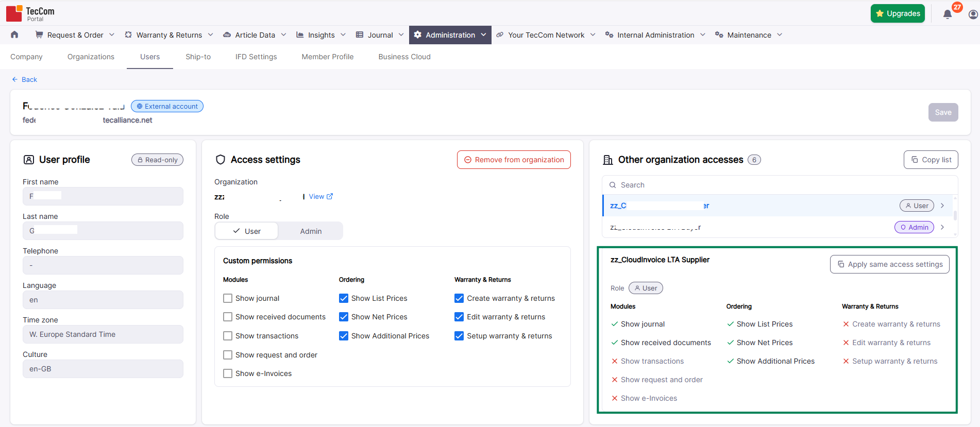Switch to the Company tab
The height and width of the screenshot is (427, 980).
pyautogui.click(x=26, y=57)
